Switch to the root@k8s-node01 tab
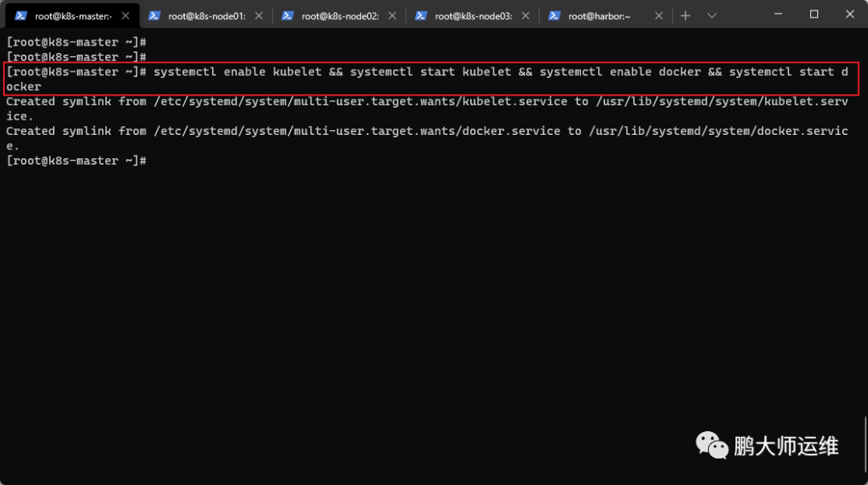Image resolution: width=868 pixels, height=485 pixels. tap(206, 16)
